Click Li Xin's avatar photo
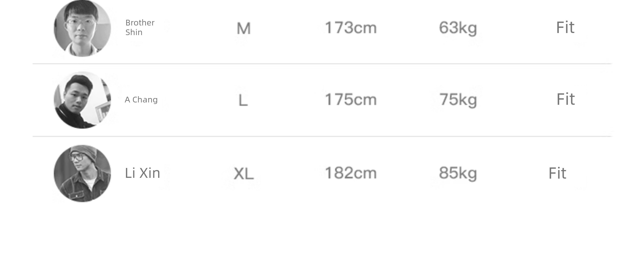644x260 pixels. [82, 173]
